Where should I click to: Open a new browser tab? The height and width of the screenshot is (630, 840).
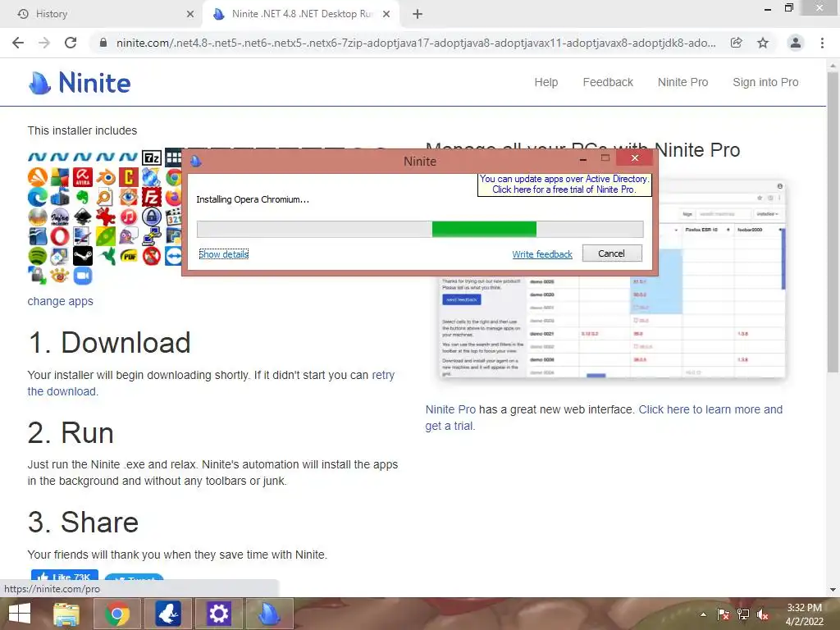tap(418, 15)
